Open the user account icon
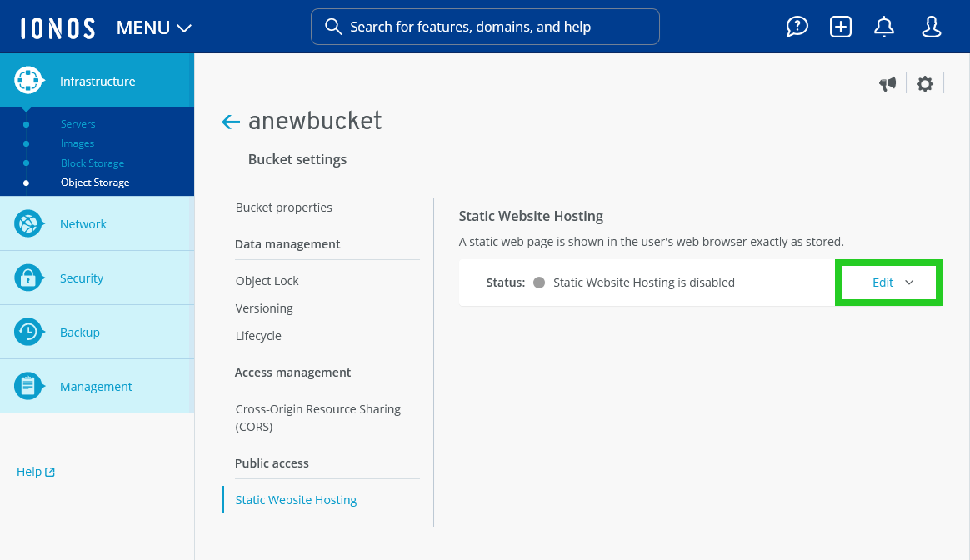Viewport: 970px width, 560px height. (x=931, y=27)
